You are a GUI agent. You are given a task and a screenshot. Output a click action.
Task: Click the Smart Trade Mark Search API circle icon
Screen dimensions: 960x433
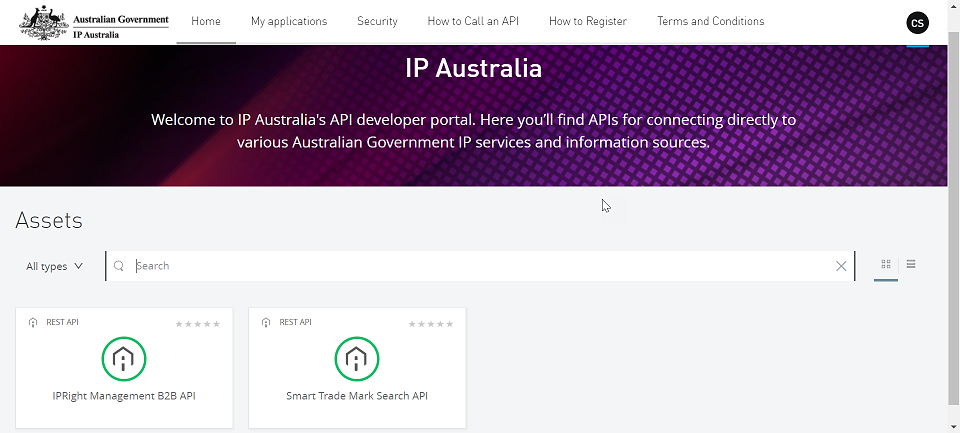click(x=357, y=358)
